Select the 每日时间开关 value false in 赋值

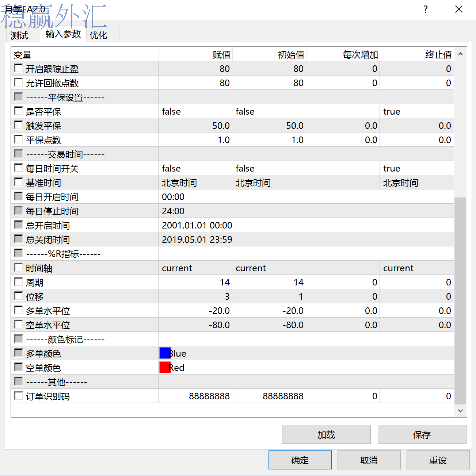tap(195, 168)
